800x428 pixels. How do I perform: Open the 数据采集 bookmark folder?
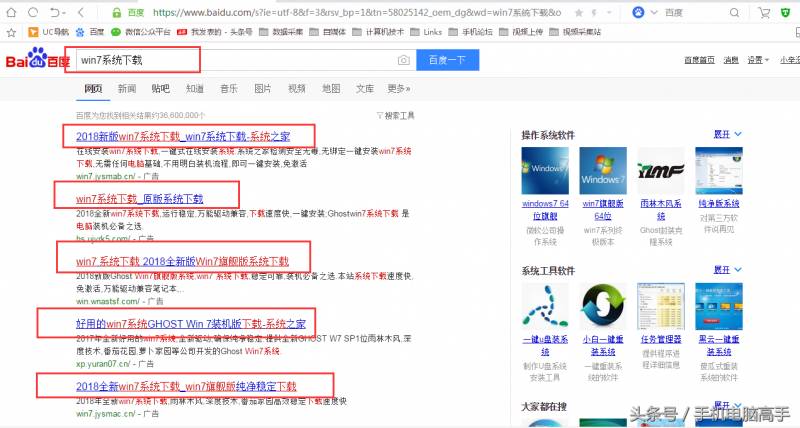click(x=281, y=32)
